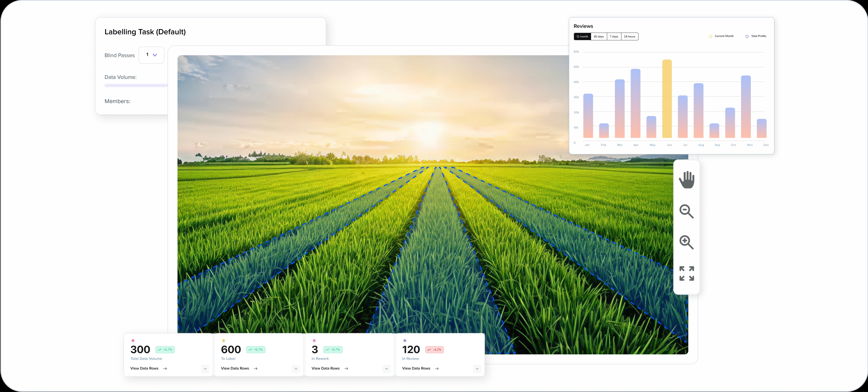Viewport: 868px width, 392px height.
Task: Expand the In Review card chevron
Action: pyautogui.click(x=477, y=369)
